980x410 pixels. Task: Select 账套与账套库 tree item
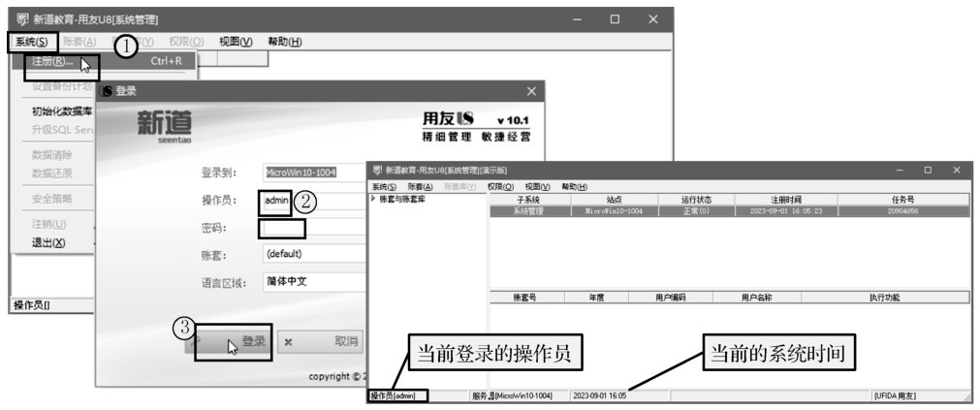point(402,199)
